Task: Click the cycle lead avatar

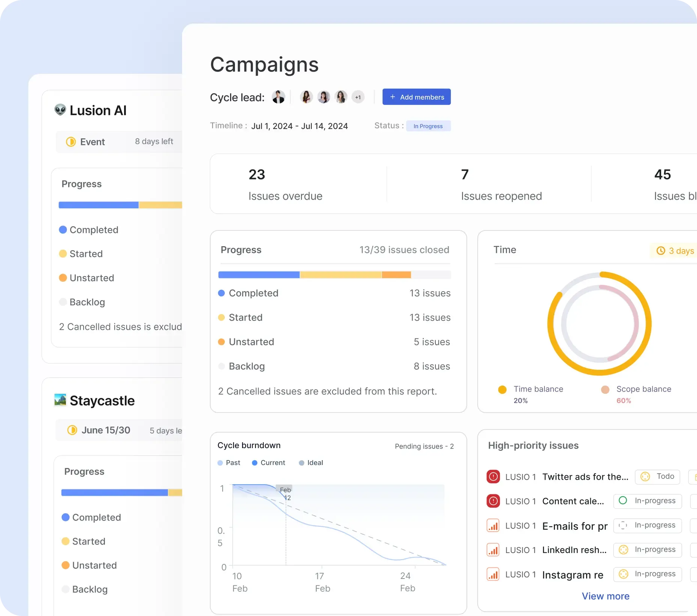Action: click(x=278, y=97)
